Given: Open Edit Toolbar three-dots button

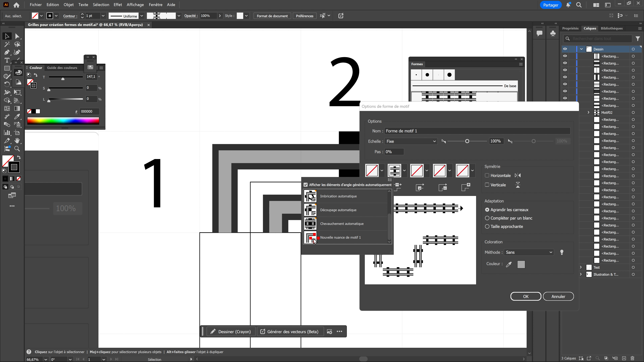Looking at the screenshot, I should coord(12,206).
